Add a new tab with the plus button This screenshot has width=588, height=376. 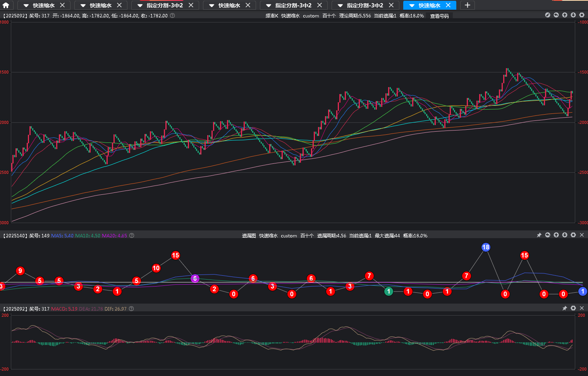point(468,5)
